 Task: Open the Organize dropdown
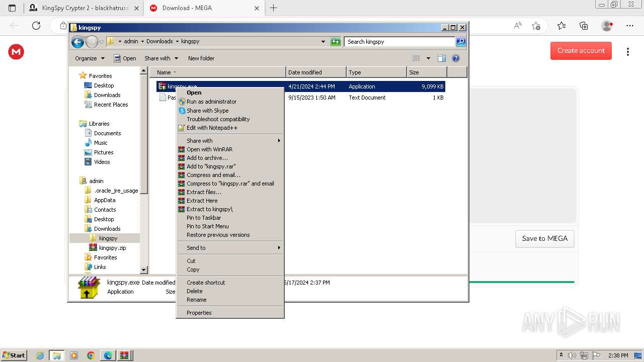pyautogui.click(x=90, y=58)
